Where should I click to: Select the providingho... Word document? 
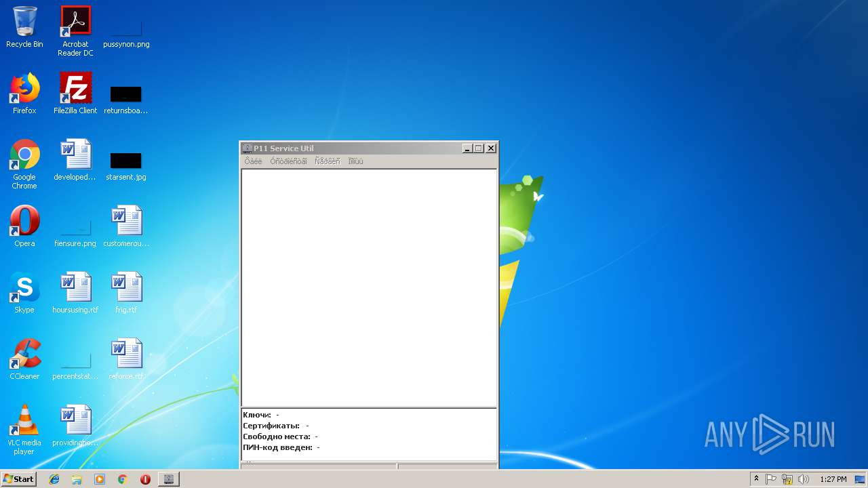[x=75, y=426]
